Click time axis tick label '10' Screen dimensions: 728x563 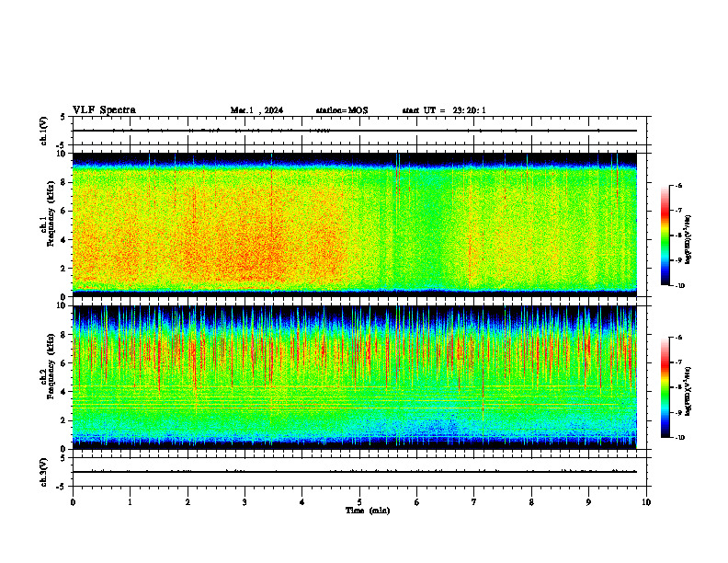tap(646, 502)
